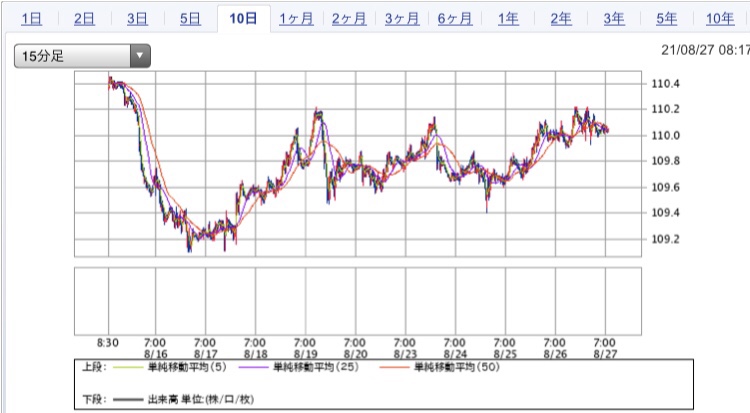Switch to the 3年 period tab
Image resolution: width=750 pixels, height=413 pixels.
(x=614, y=19)
